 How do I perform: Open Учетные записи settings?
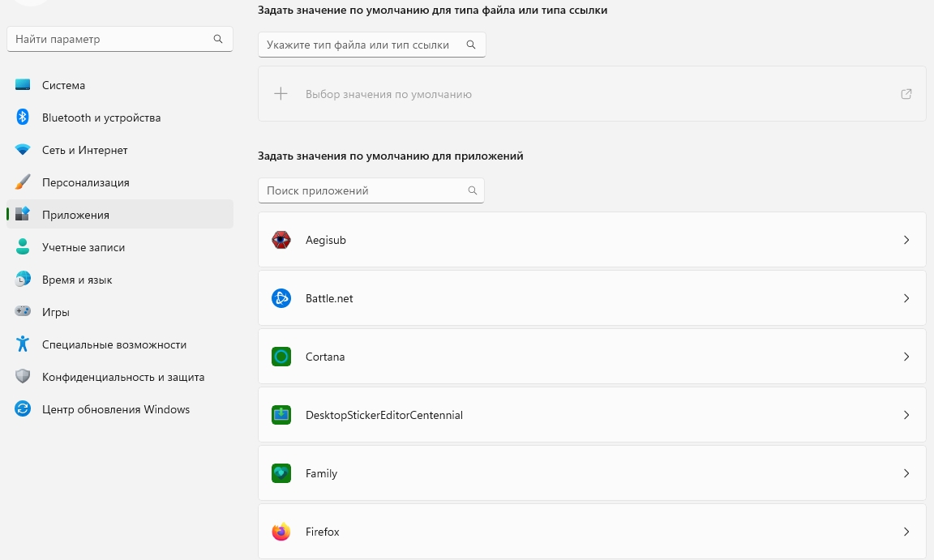pyautogui.click(x=120, y=247)
